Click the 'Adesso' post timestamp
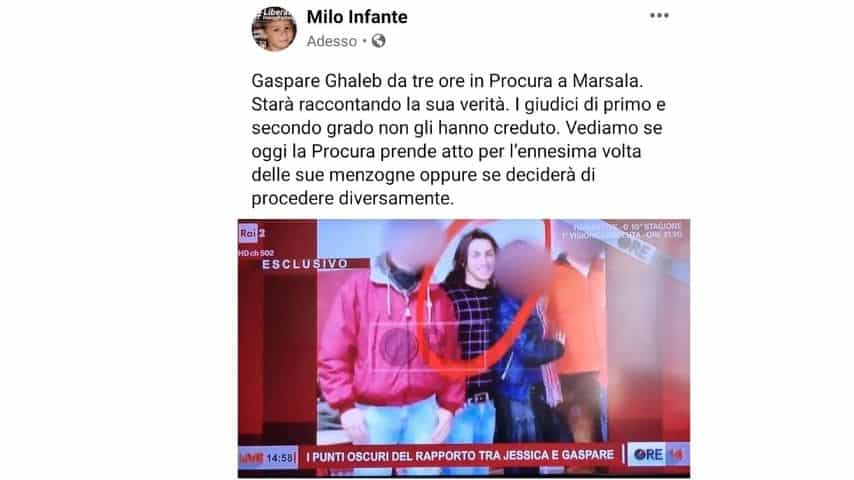Image resolution: width=854 pixels, height=480 pixels. (332, 41)
